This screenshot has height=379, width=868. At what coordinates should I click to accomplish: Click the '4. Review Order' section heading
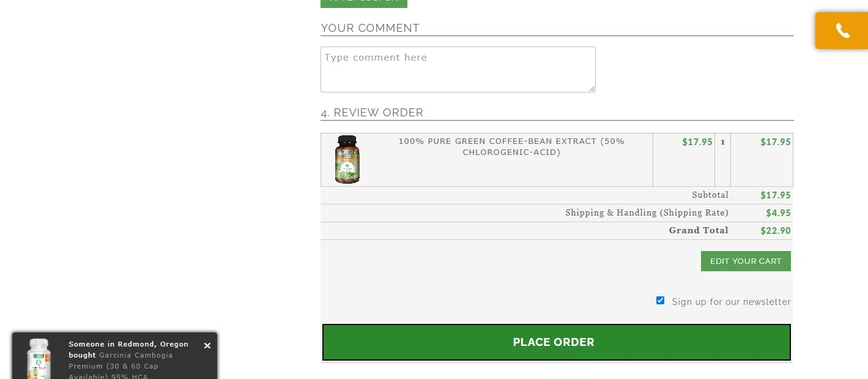(372, 113)
